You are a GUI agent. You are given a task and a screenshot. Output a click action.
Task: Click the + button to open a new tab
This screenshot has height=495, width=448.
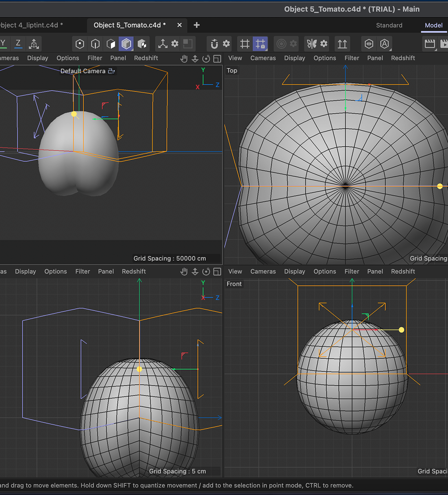(x=196, y=25)
